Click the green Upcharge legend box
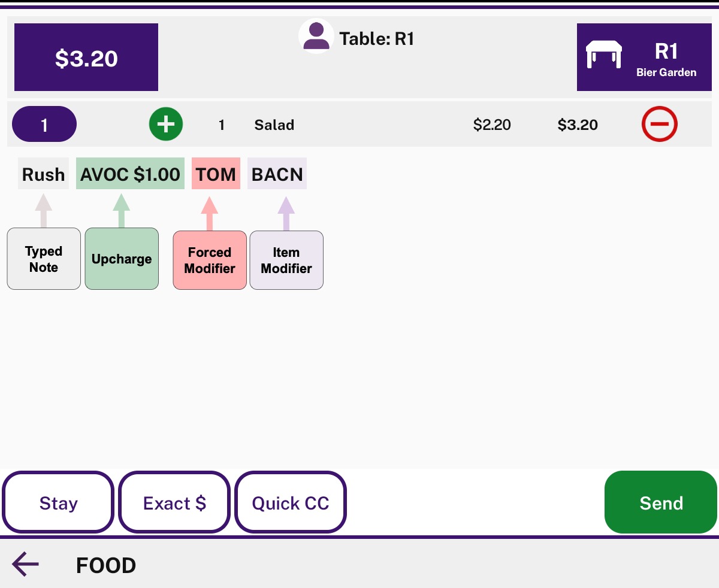The width and height of the screenshot is (719, 588). tap(122, 259)
